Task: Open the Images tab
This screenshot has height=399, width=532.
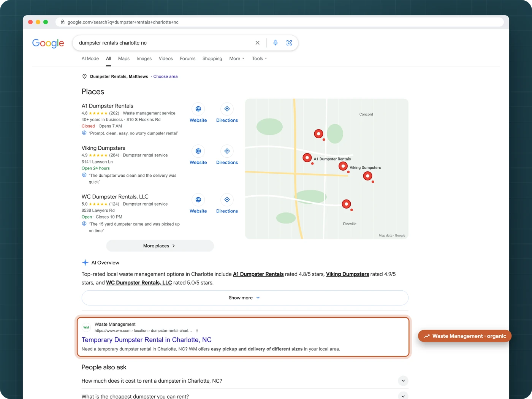Action: click(x=144, y=59)
